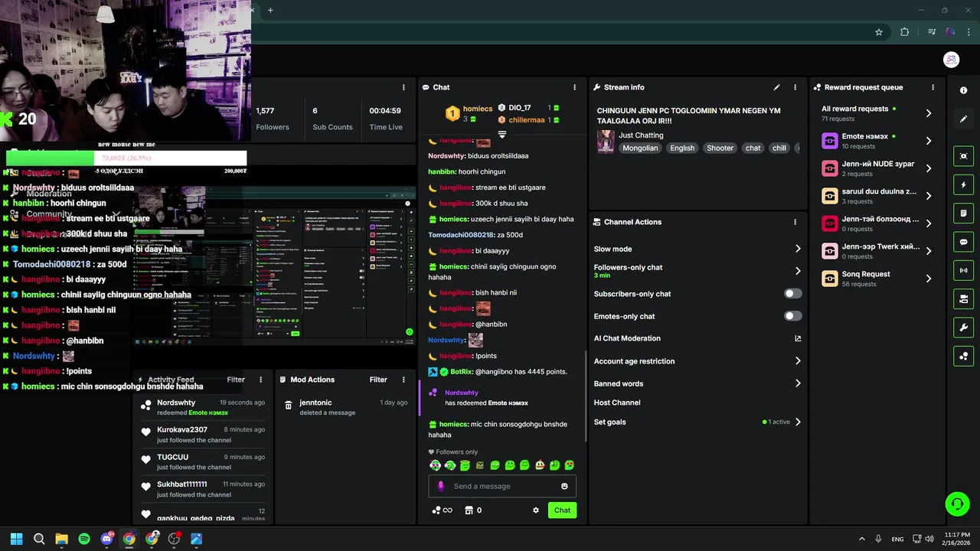Expand saruul duu duulna reward row

[929, 196]
